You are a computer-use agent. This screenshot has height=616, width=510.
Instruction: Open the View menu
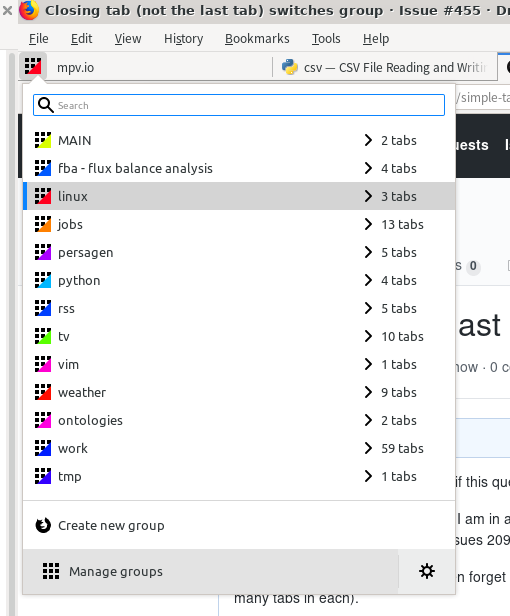[x=128, y=38]
